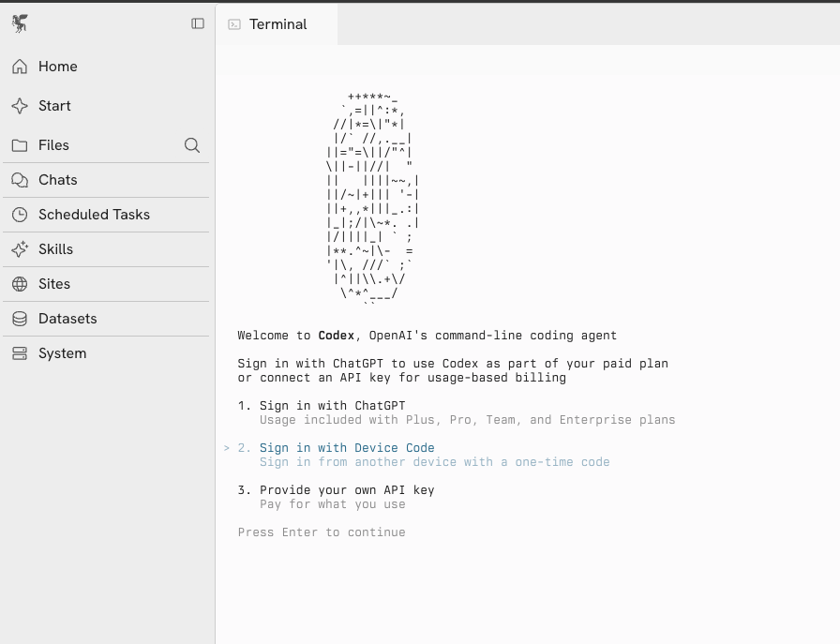The image size is (840, 644).
Task: Click the '>' selection cursor in terminal
Action: 227,448
